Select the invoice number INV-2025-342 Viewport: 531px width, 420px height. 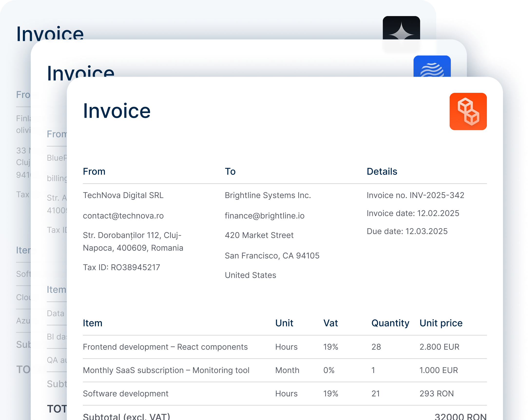(436, 195)
